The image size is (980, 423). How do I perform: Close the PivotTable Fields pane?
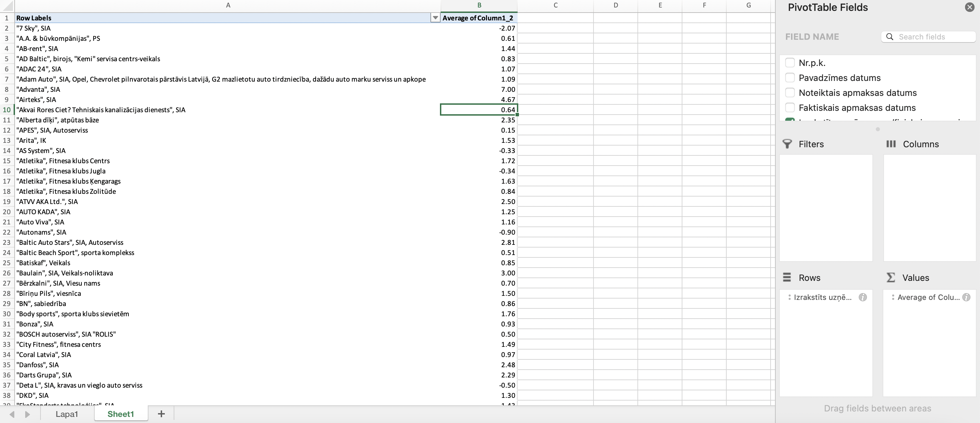[969, 7]
